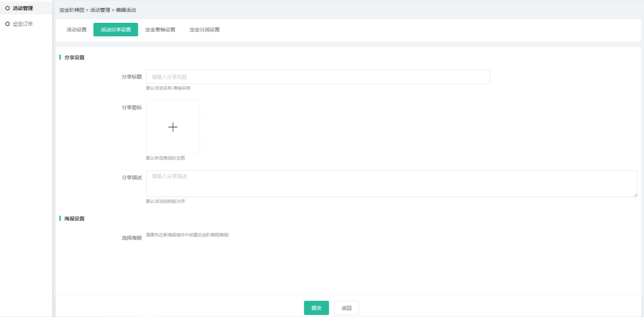Go to the 定金分润设置 tab
Screen dimensions: 644x317
pyautogui.click(x=204, y=30)
